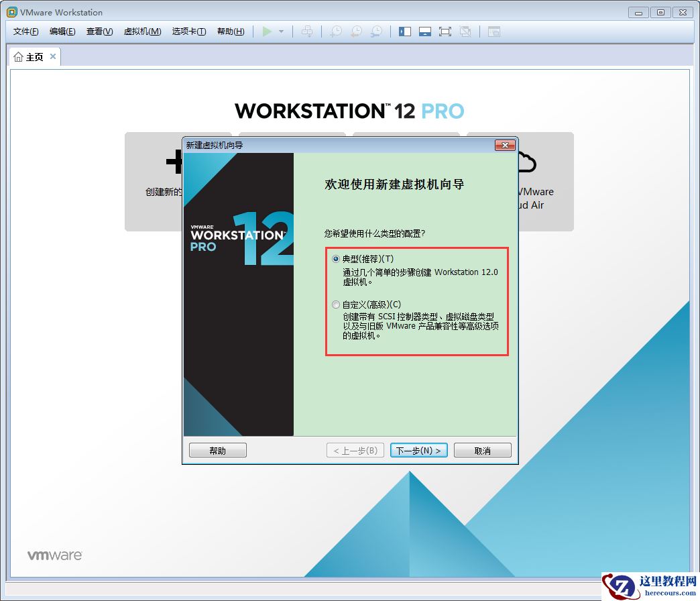Activate Unity mode
This screenshot has height=601, width=700.
pyautogui.click(x=465, y=31)
